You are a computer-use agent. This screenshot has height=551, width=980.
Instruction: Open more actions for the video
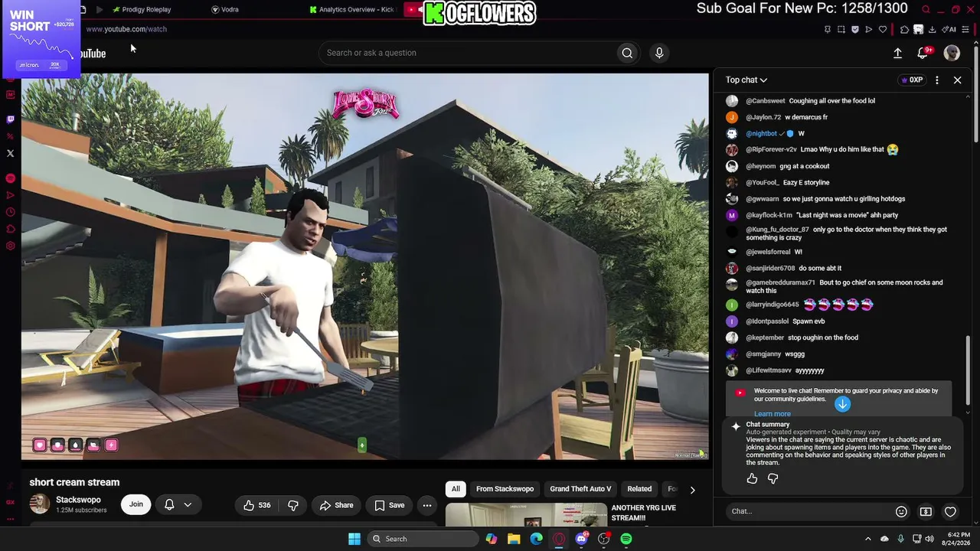point(427,505)
